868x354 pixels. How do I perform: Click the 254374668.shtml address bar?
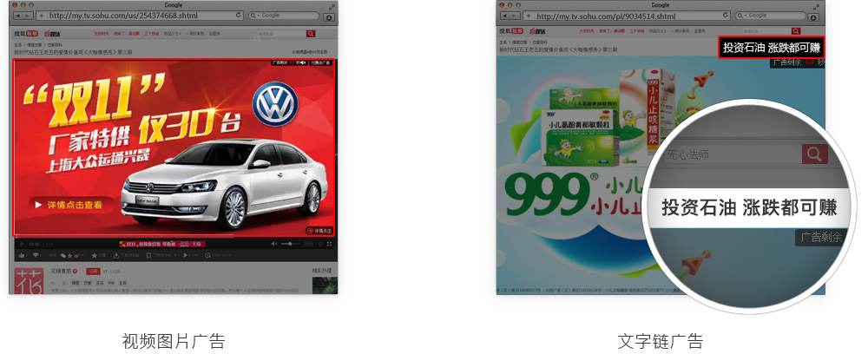click(139, 16)
